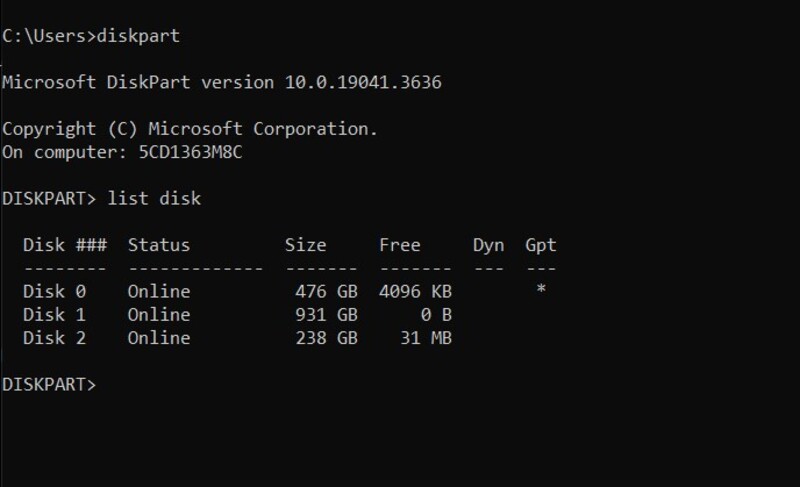Click the DISKPART> prompt on the last line

click(x=49, y=384)
